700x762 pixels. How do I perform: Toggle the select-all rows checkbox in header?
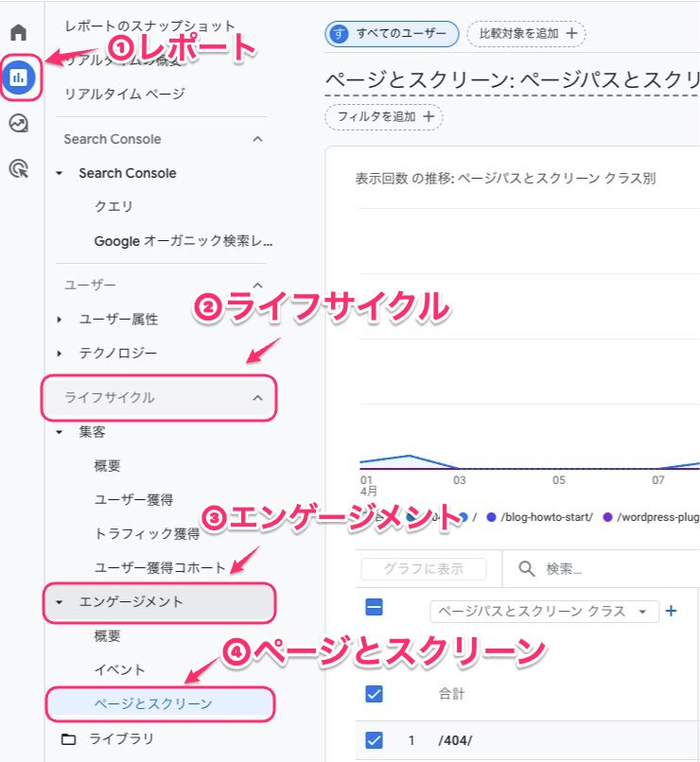pyautogui.click(x=374, y=608)
